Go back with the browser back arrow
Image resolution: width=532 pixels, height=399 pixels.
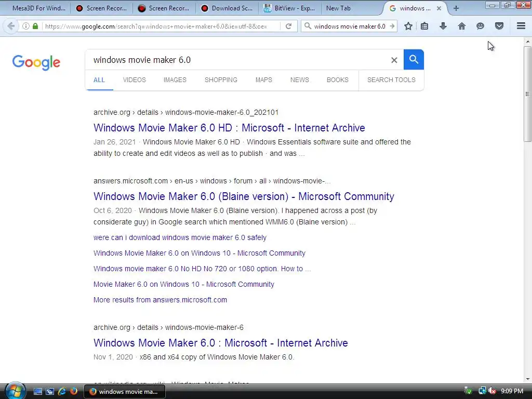pos(11,26)
